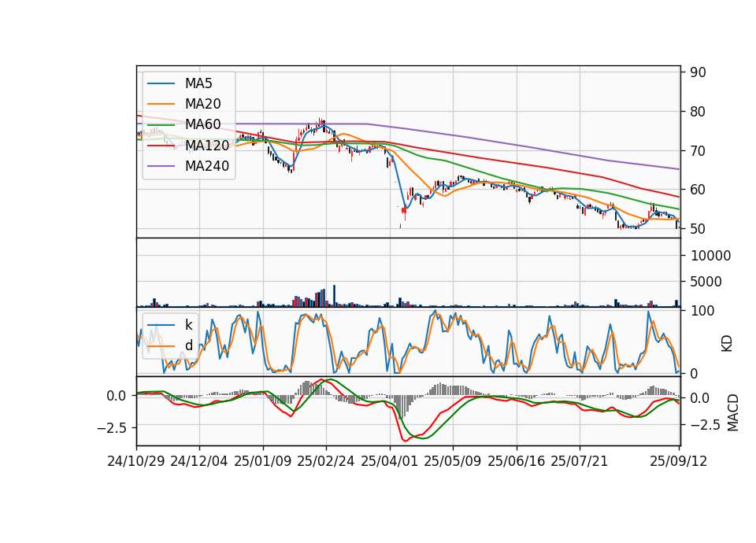
Task: Click the 70 price axis label
Action: pos(698,151)
